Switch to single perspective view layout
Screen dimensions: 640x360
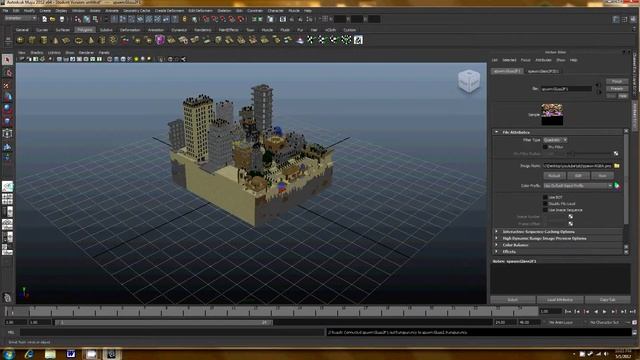click(7, 187)
